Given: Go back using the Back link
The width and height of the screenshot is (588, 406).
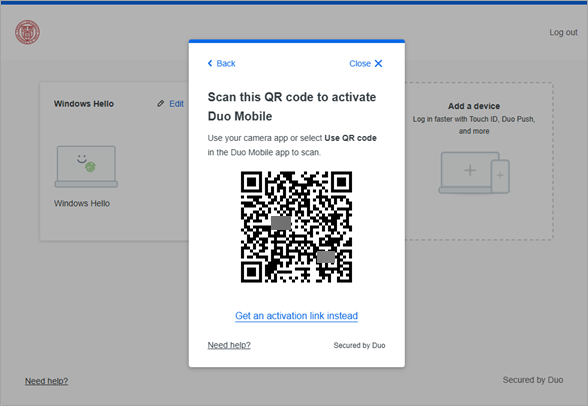Looking at the screenshot, I should pyautogui.click(x=221, y=63).
